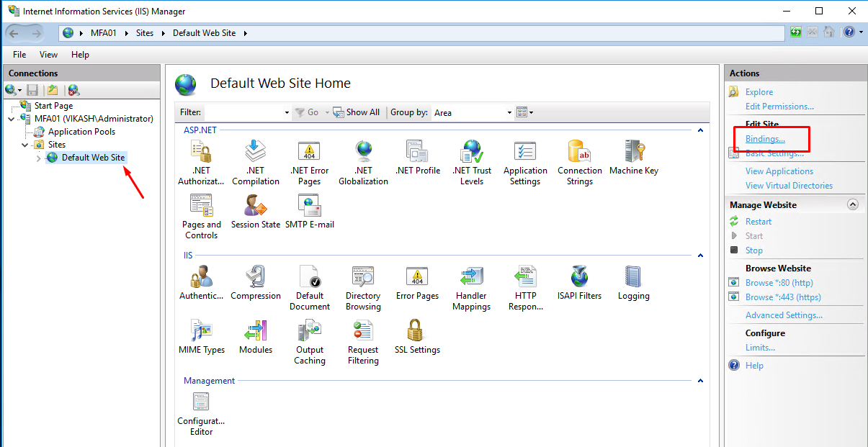Image resolution: width=868 pixels, height=447 pixels.
Task: Collapse the Sites tree node
Action: tap(25, 145)
